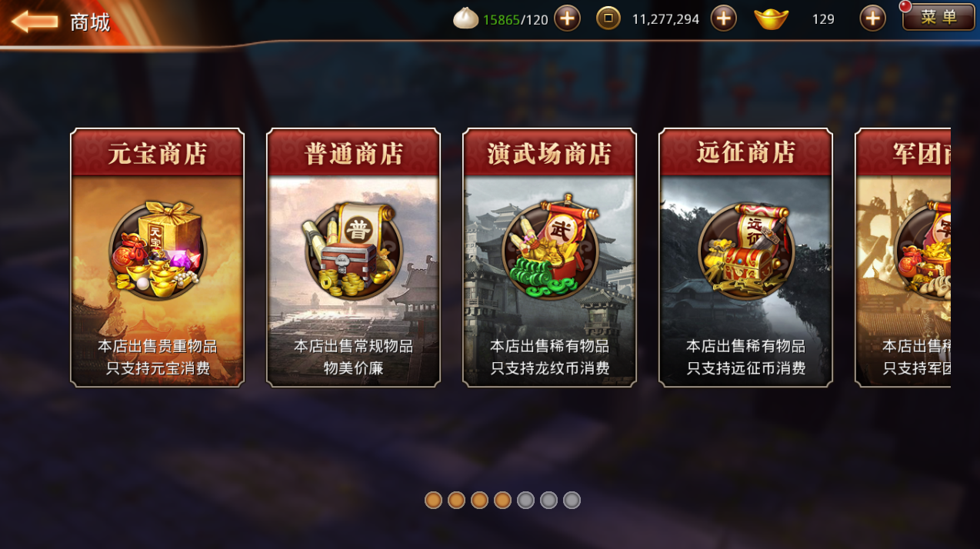Tap the copper coin currency icon

608,18
